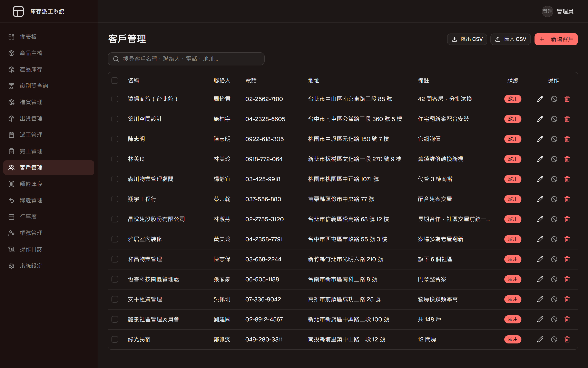Click the trash icon for 雅居室內裝修
The height and width of the screenshot is (368, 588).
(x=567, y=239)
